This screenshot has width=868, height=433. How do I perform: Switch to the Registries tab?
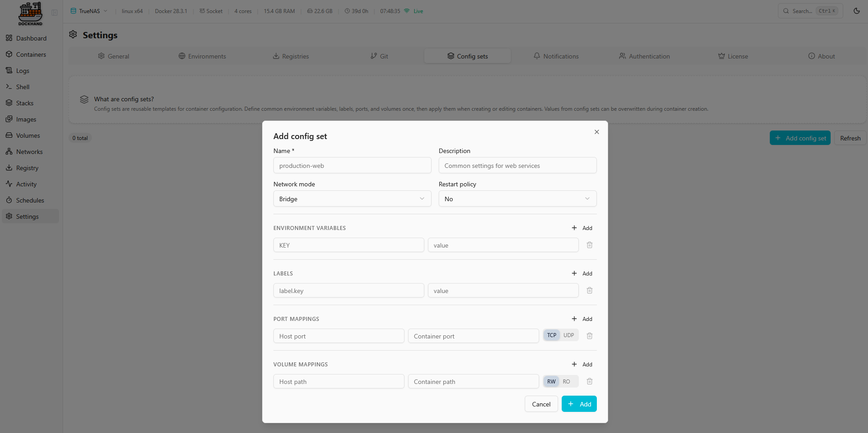(x=291, y=56)
